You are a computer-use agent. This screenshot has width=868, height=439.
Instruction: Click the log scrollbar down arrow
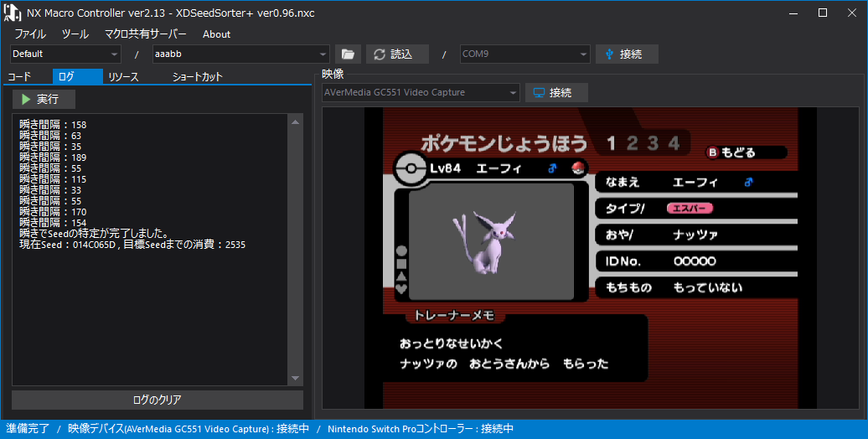[x=295, y=378]
